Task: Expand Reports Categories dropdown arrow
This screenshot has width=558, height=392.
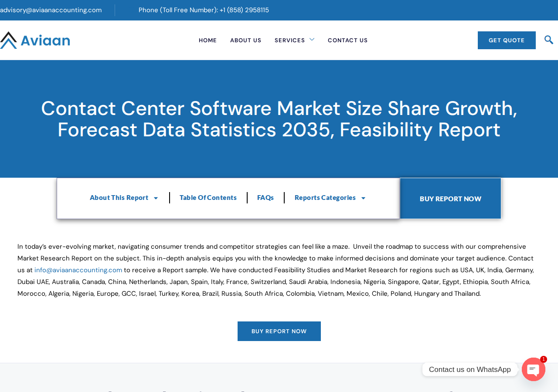Action: pyautogui.click(x=363, y=198)
